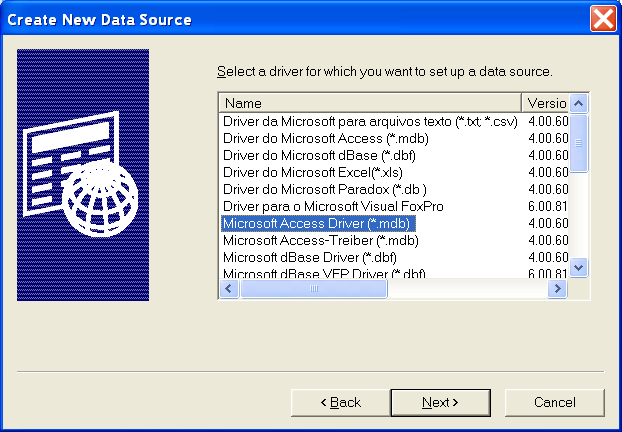Click the horizontal scrollbar's left arrow
Viewport: 622px width, 432px height.
tap(229, 288)
